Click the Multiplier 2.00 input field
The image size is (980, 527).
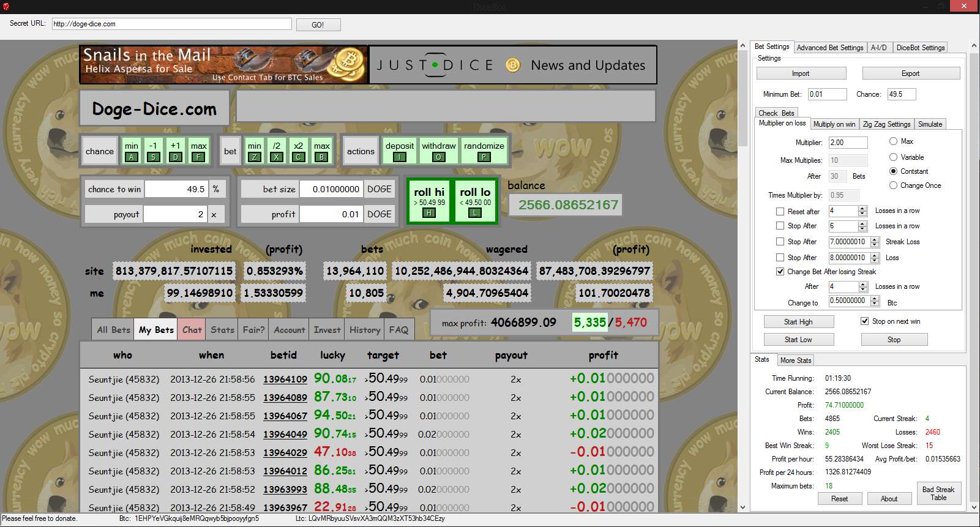(848, 143)
